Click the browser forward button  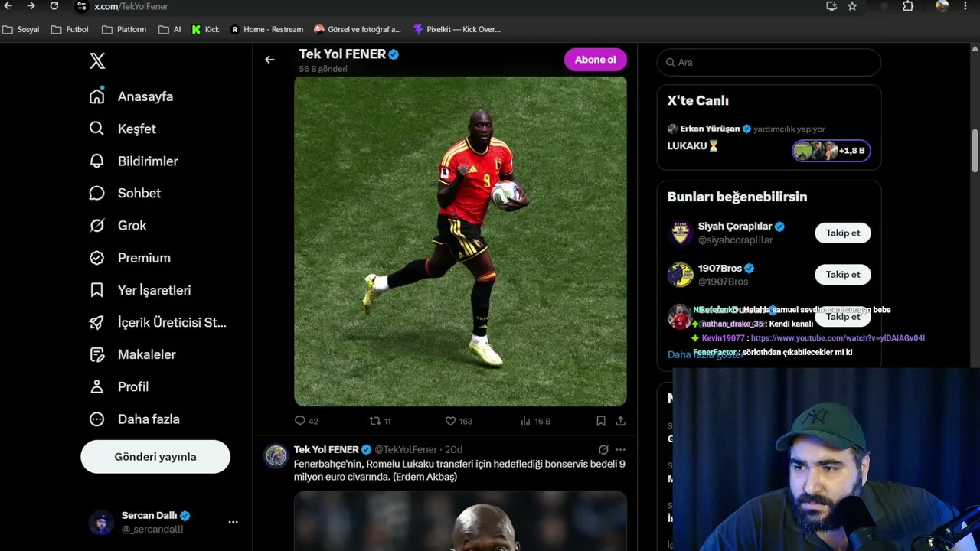31,6
